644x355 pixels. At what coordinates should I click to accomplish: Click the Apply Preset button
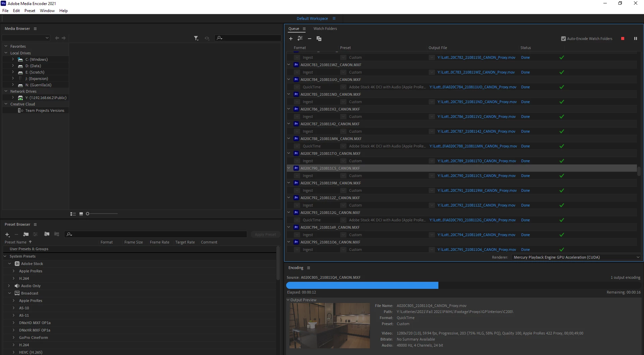coord(265,235)
